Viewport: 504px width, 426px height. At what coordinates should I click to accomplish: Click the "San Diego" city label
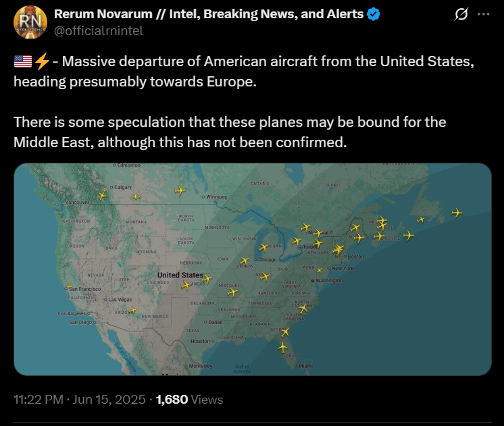[80, 322]
